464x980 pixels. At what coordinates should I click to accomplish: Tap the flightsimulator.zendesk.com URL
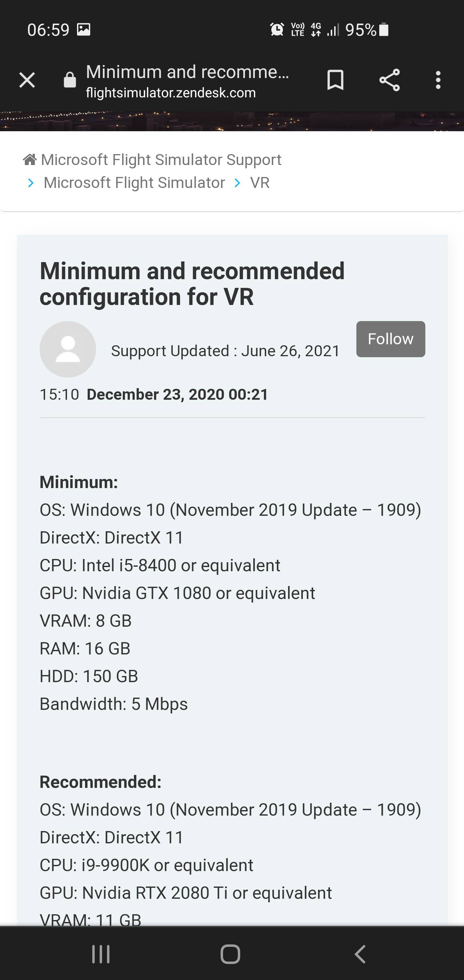171,93
